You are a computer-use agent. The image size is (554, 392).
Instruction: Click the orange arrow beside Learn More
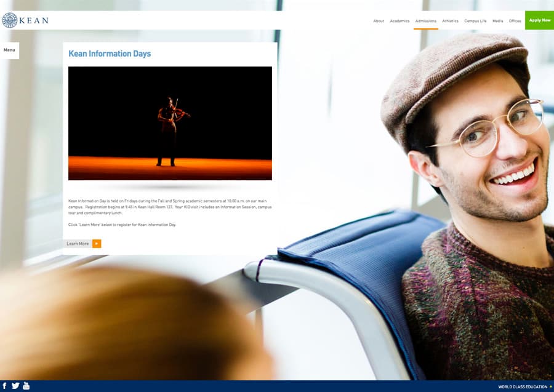97,244
